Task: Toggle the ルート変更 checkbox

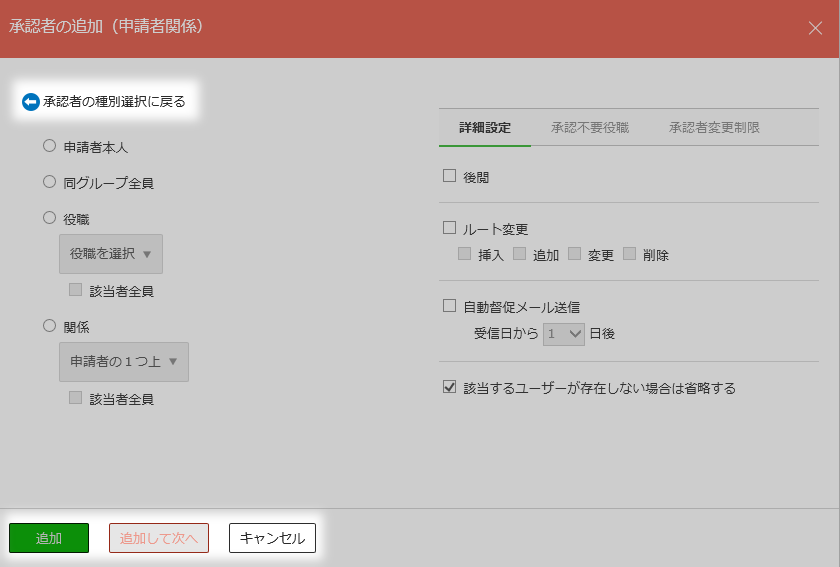Action: click(x=449, y=228)
